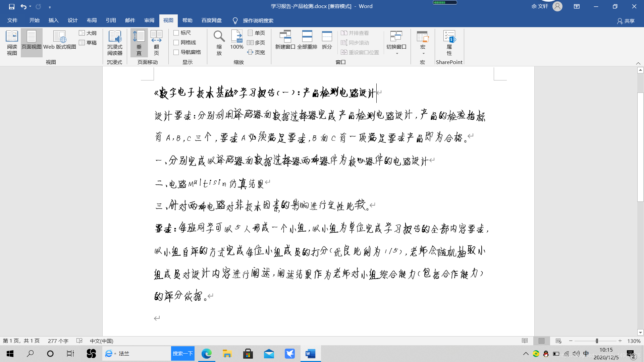Screen dimensions: 644x362
Task: Click the Outline (大纲) view button
Action: click(88, 33)
